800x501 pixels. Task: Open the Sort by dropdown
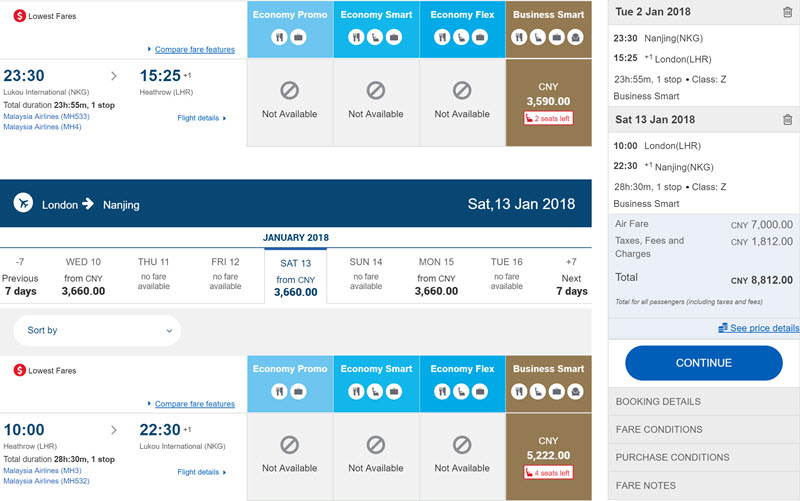point(97,331)
